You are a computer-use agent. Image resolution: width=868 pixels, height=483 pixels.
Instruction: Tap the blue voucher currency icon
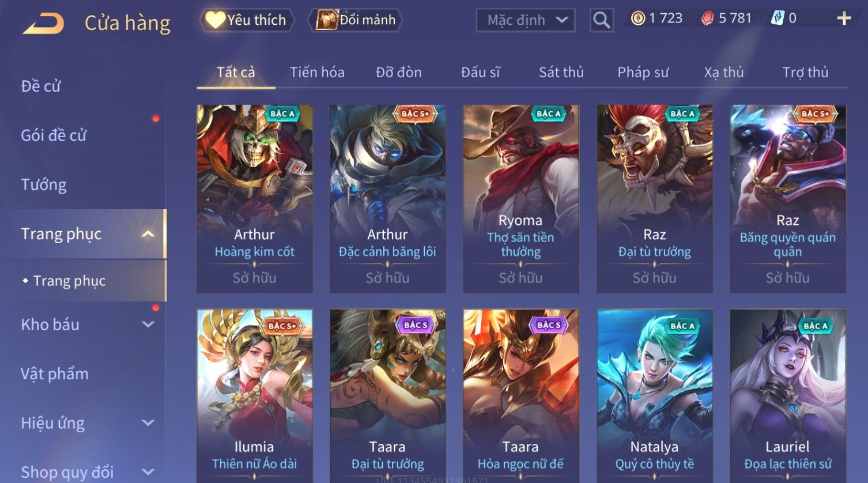(x=778, y=18)
